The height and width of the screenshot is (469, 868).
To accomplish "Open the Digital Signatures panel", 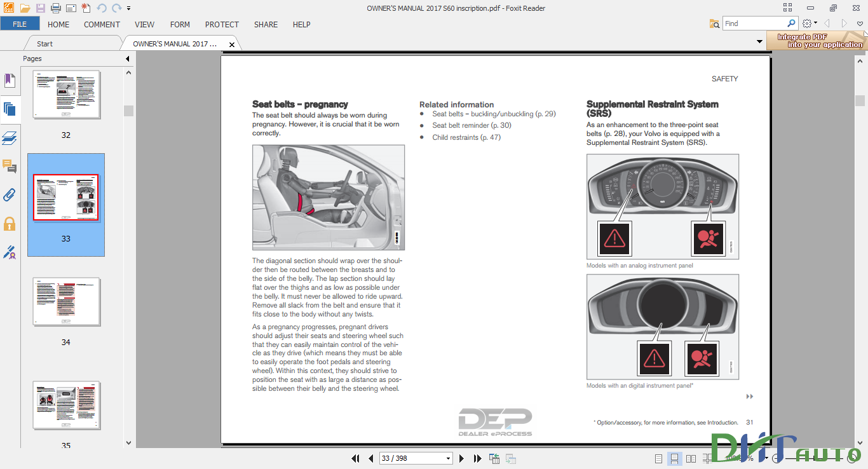I will 9,252.
